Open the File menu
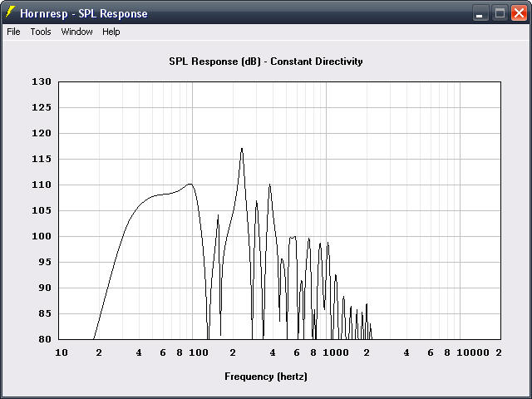This screenshot has height=399, width=532. pos(13,32)
